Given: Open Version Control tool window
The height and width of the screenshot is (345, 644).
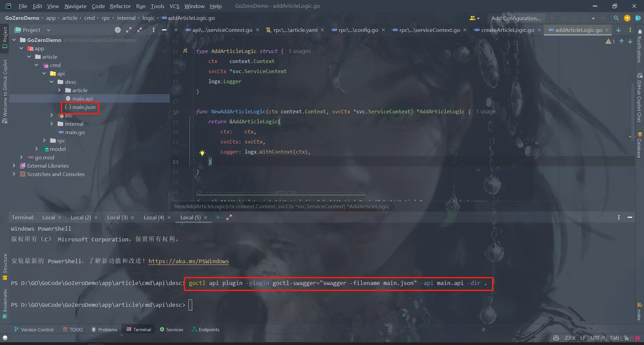Looking at the screenshot, I should 34,330.
